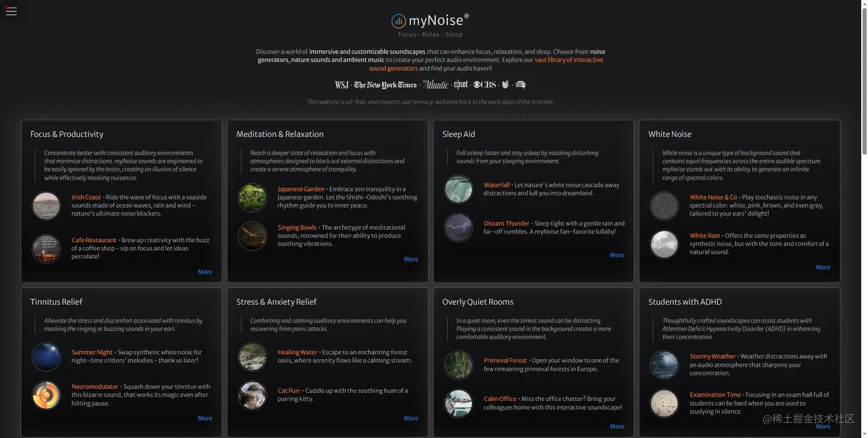Open the Japanese Garden round icon
Screen dimensions: 868x438
tap(253, 197)
